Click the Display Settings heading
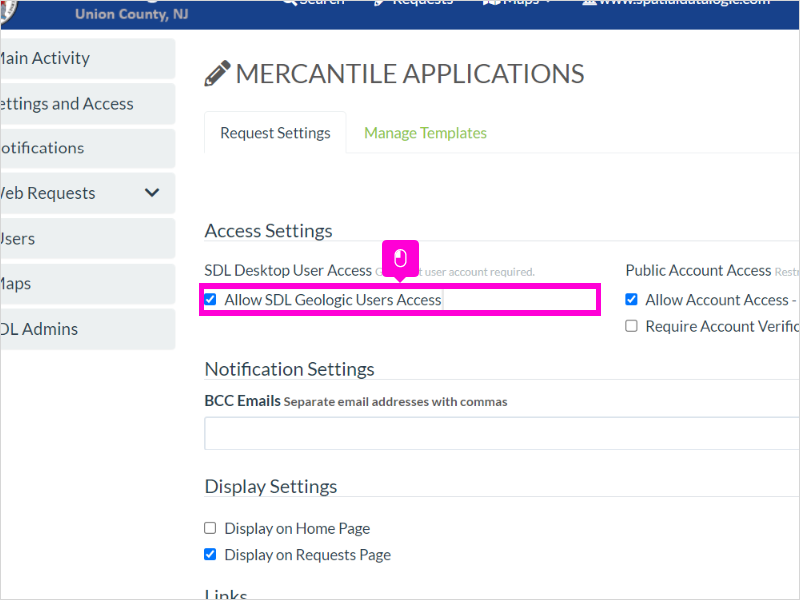This screenshot has height=600, width=800. (271, 486)
